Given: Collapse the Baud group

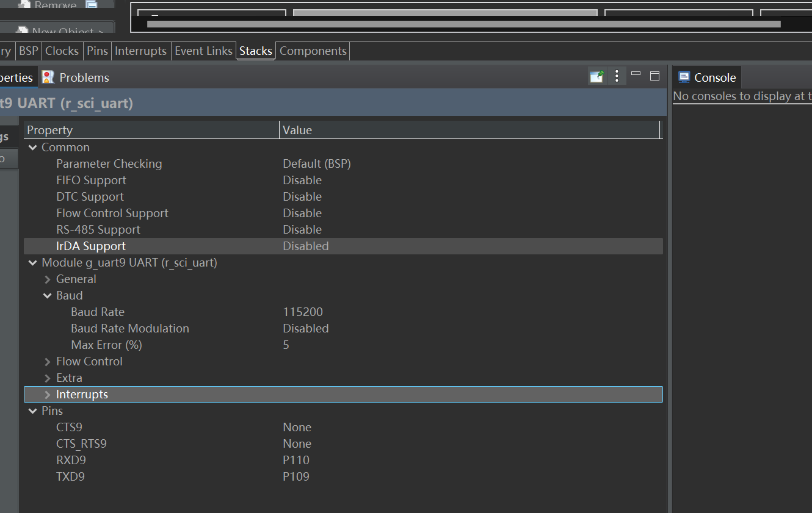Looking at the screenshot, I should [48, 296].
